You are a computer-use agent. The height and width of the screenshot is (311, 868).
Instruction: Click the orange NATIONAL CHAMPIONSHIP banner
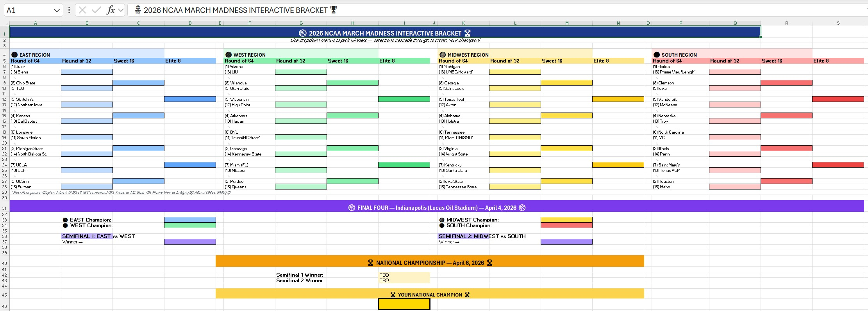coord(430,261)
